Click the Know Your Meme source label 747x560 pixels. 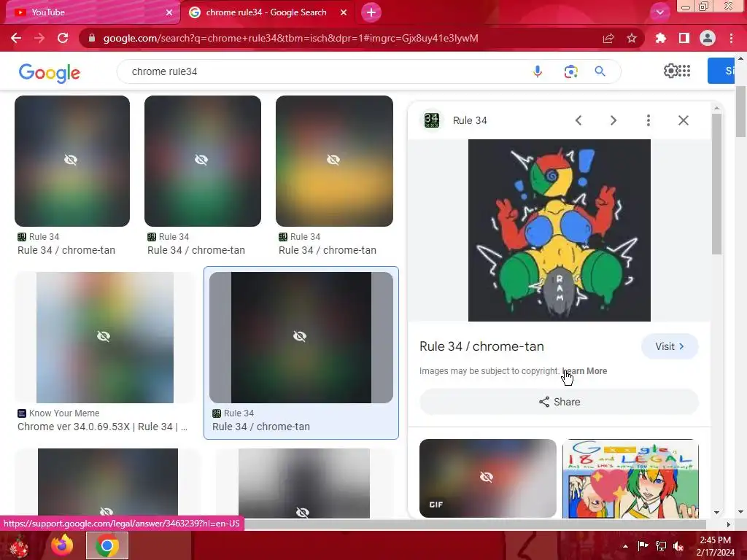coord(64,413)
